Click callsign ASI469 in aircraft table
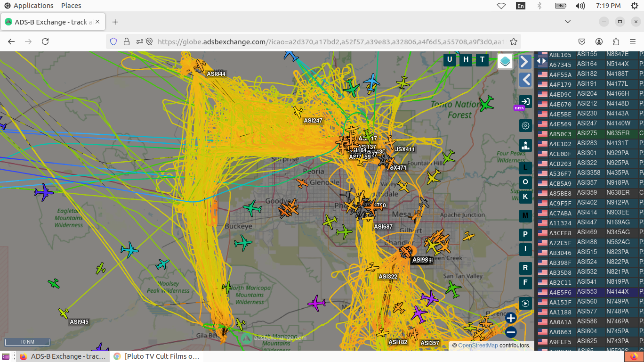This screenshot has height=362, width=644. pos(587,233)
